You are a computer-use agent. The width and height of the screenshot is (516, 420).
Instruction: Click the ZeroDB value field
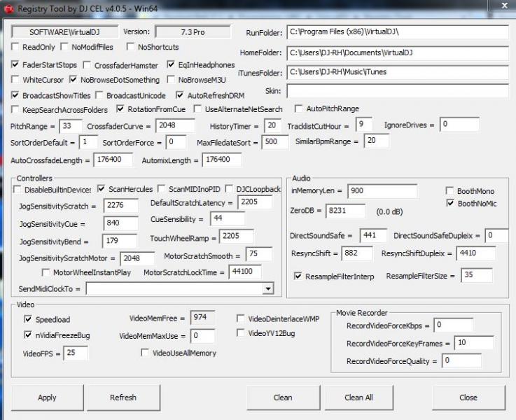tap(346, 211)
